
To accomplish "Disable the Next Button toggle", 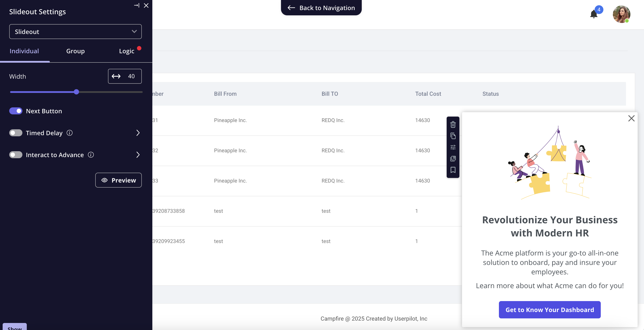I will coord(16,111).
